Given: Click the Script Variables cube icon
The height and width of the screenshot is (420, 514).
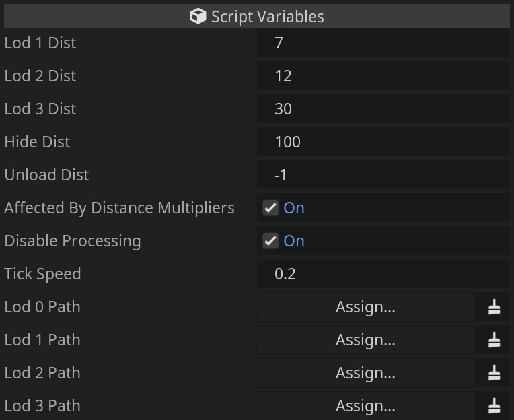Looking at the screenshot, I should click(198, 17).
